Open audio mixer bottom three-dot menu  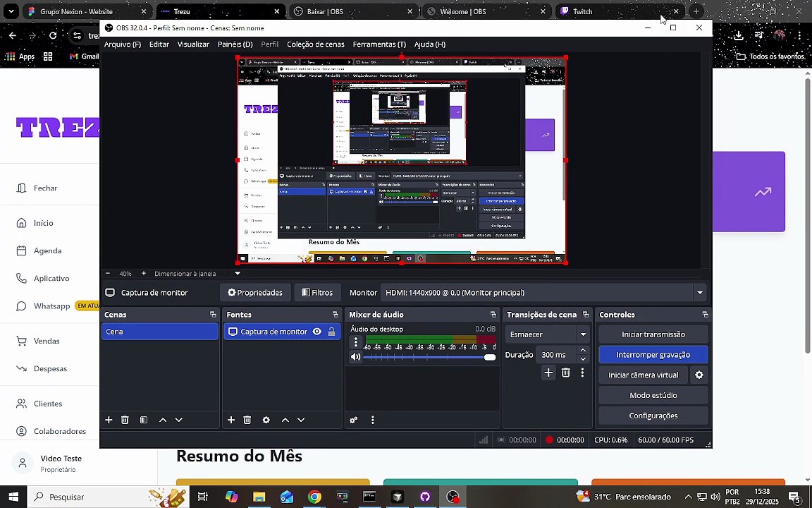372,420
